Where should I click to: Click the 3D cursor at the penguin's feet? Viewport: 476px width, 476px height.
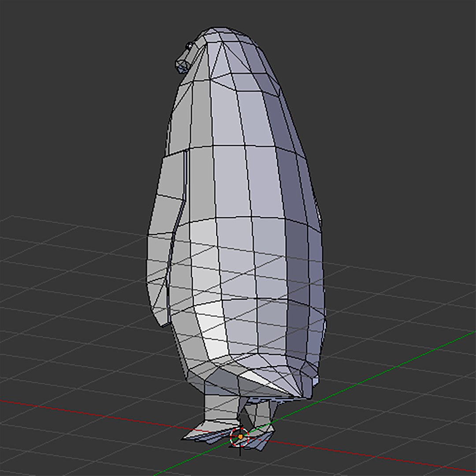click(240, 437)
